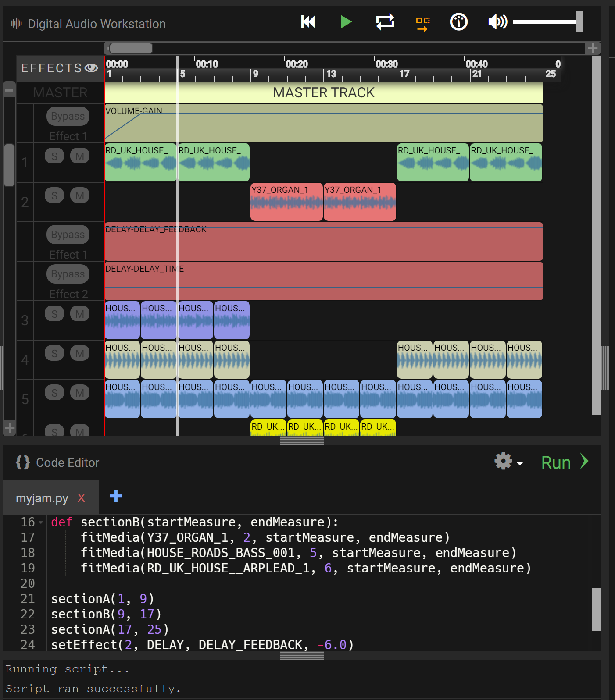Select the myjam.py tab
Screen dimensions: 615x700
(x=42, y=498)
